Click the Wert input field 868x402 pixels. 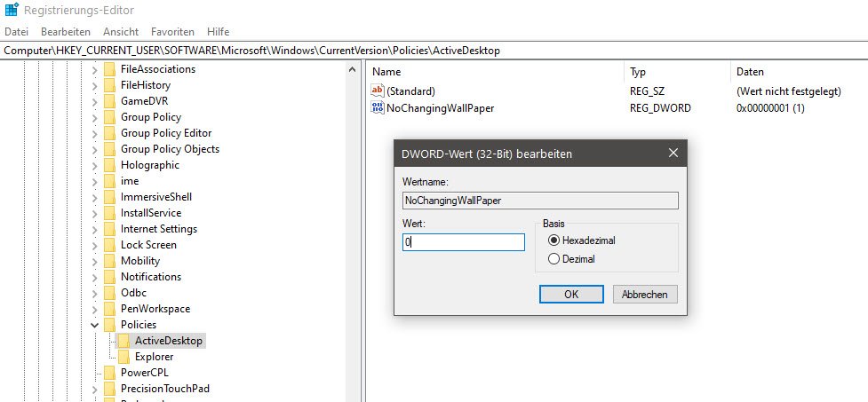coord(463,242)
